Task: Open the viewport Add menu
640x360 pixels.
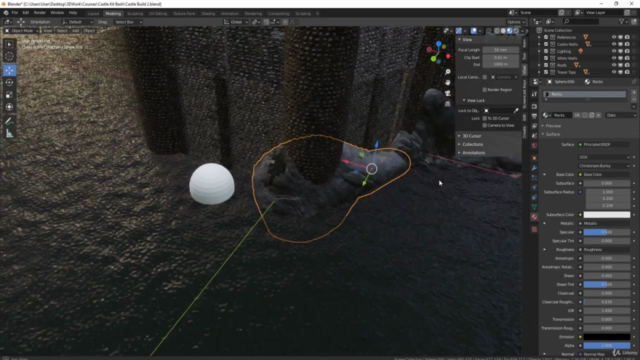Action: coord(75,31)
